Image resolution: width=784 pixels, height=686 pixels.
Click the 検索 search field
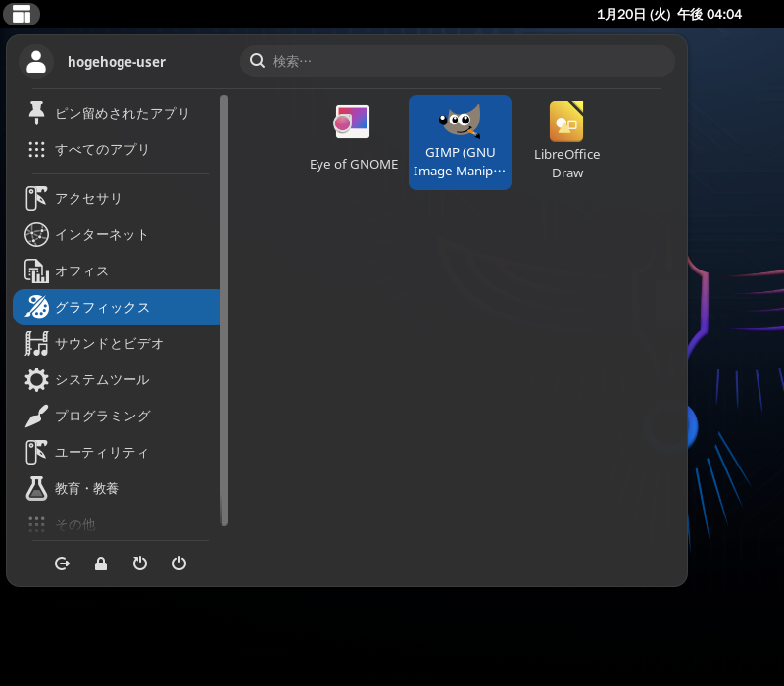click(458, 61)
